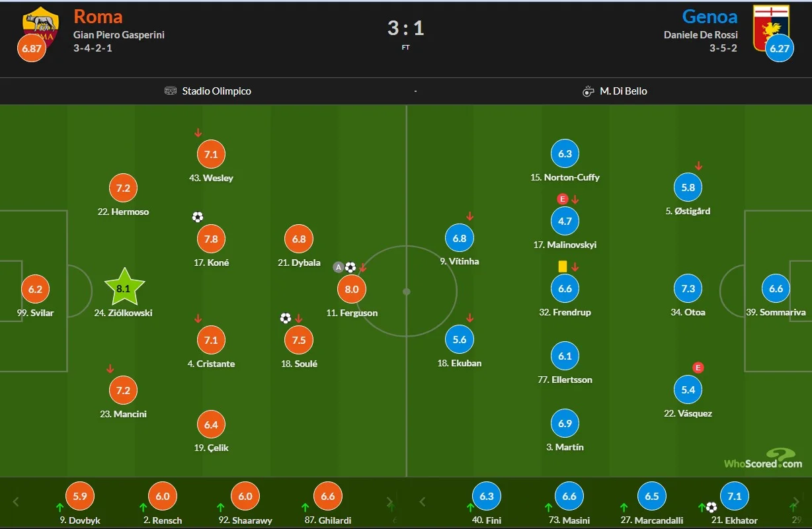812x529 pixels.
Task: Click the yellow card icon above Frendrup
Action: (563, 265)
